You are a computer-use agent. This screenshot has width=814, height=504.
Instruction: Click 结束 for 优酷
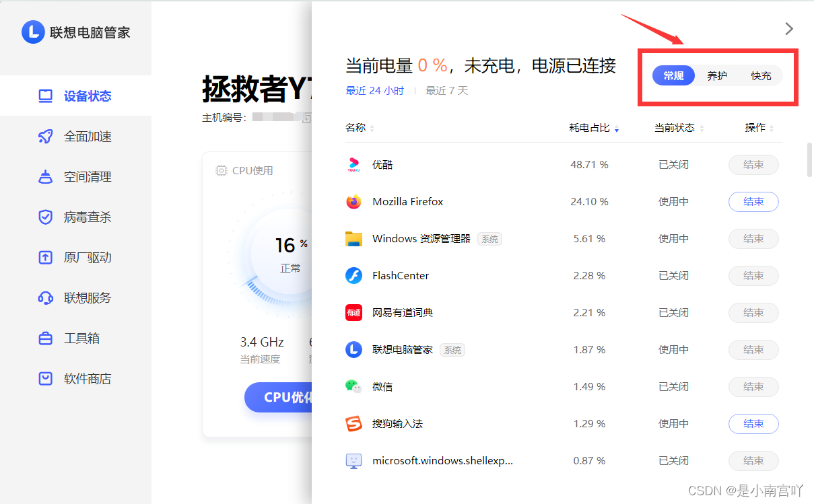coord(753,165)
